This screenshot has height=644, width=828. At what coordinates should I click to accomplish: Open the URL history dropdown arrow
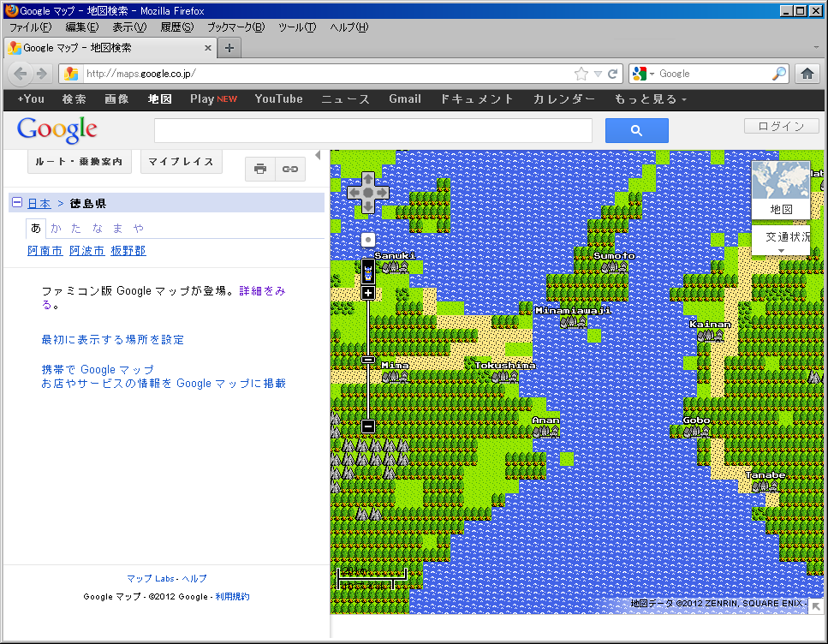(598, 74)
